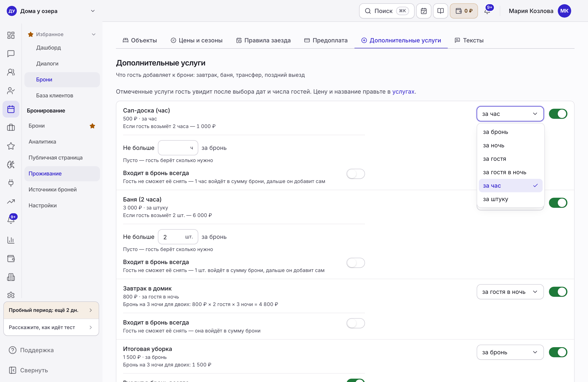
Task: Click the outlined star icon in left rail
Action: (x=11, y=146)
